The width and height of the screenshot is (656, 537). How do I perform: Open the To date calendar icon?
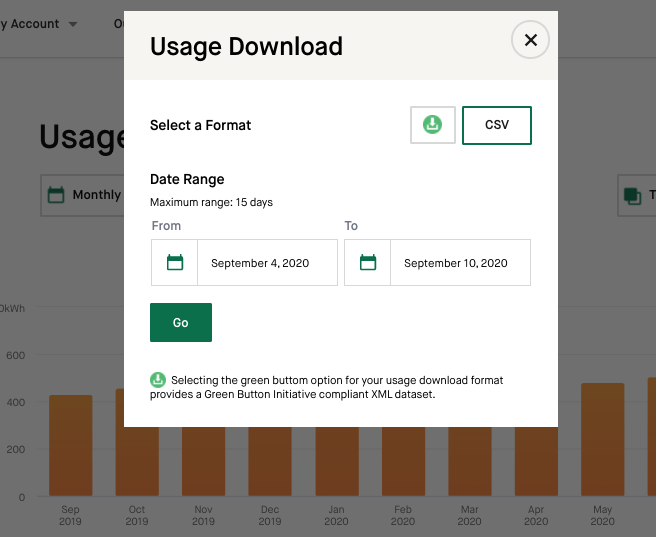tap(368, 263)
